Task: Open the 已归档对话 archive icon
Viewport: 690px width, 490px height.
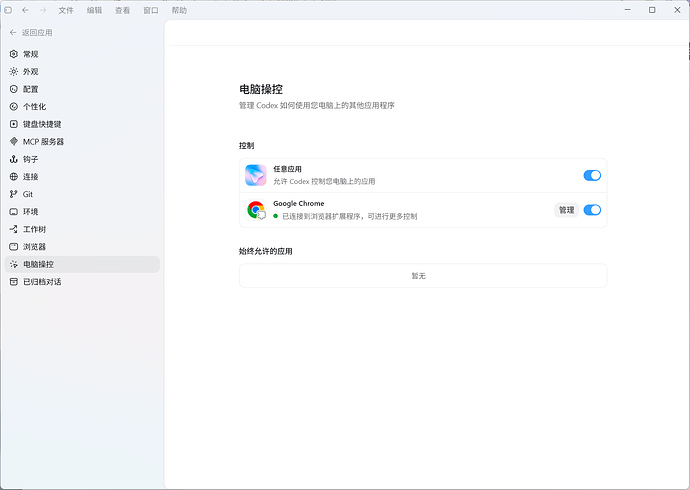Action: (x=14, y=282)
